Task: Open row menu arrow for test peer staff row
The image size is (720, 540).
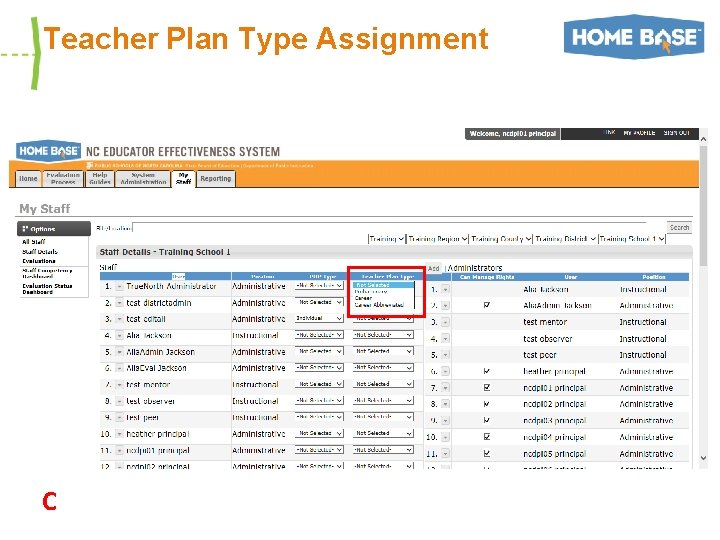Action: 119,418
